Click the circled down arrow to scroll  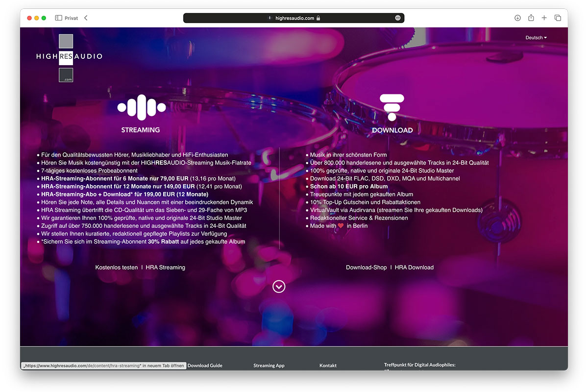279,287
